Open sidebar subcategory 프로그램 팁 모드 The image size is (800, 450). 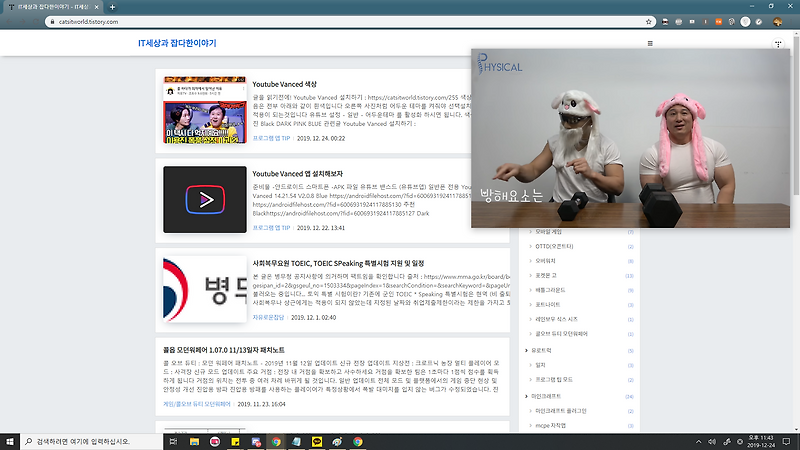click(554, 380)
